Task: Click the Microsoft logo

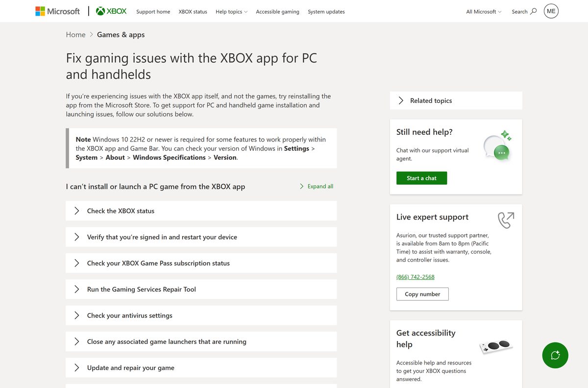Action: click(x=57, y=11)
